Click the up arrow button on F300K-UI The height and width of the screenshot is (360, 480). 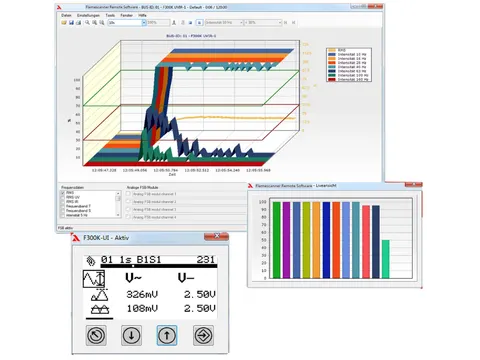click(167, 335)
